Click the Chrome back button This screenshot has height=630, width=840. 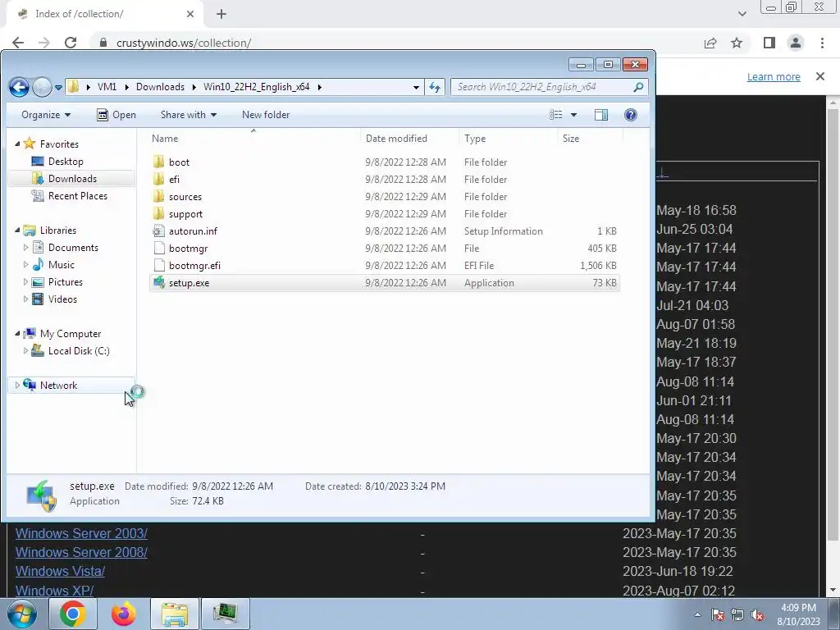(18, 43)
